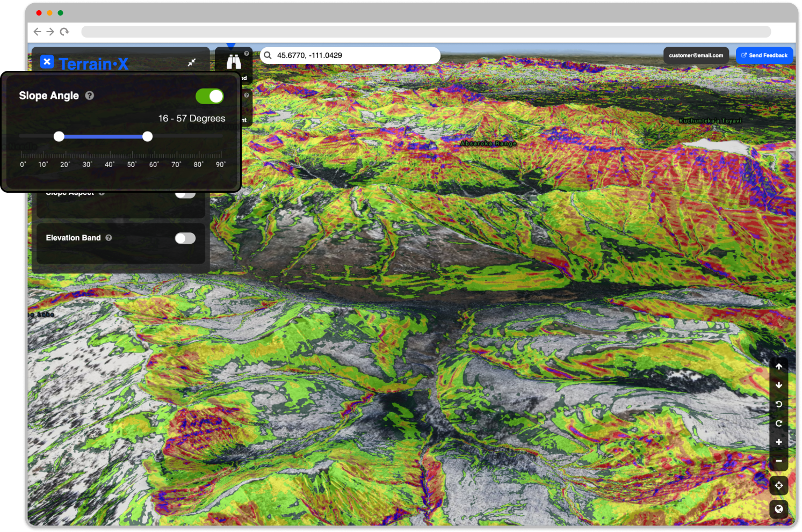Enable the Slope Aspect toggle
Viewport: 802px width, 532px height.
click(185, 193)
